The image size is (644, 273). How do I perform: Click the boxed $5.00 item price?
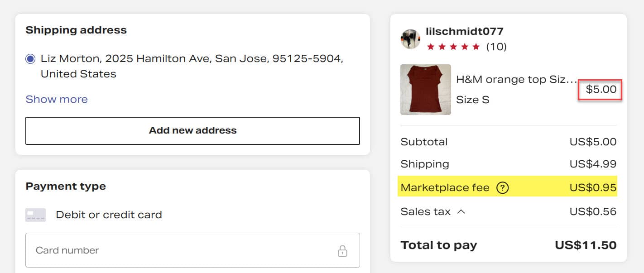[601, 90]
